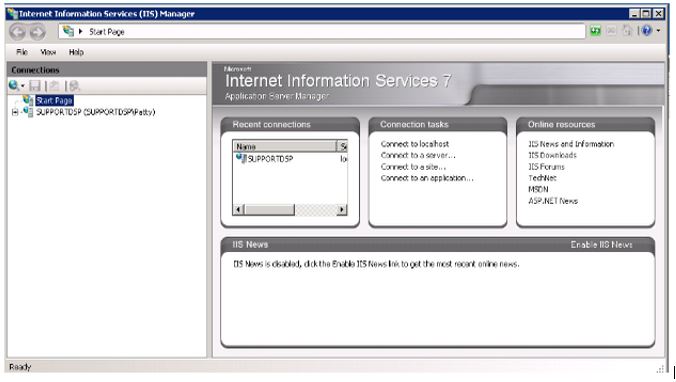Image resolution: width=676 pixels, height=382 pixels.
Task: Click the Save Connections disk icon
Action: 35,86
